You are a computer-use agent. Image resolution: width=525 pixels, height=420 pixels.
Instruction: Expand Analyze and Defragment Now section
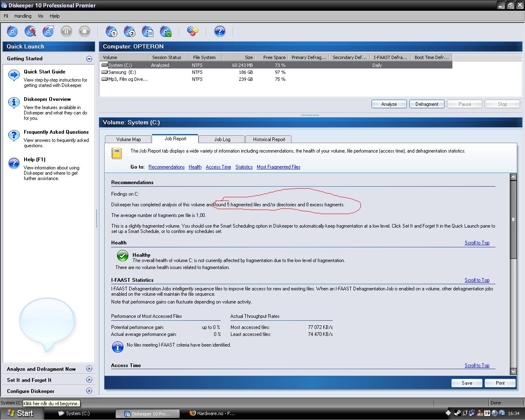point(89,369)
